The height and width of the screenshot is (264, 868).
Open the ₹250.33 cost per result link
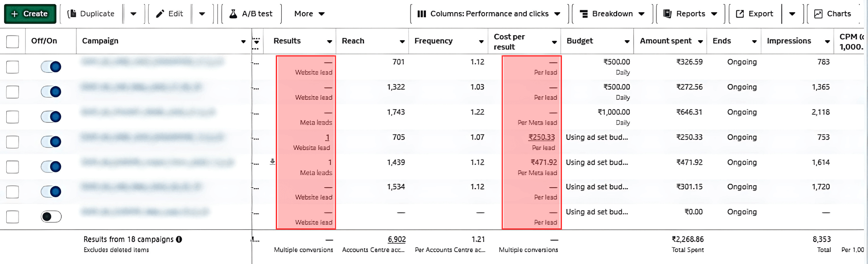coord(542,137)
